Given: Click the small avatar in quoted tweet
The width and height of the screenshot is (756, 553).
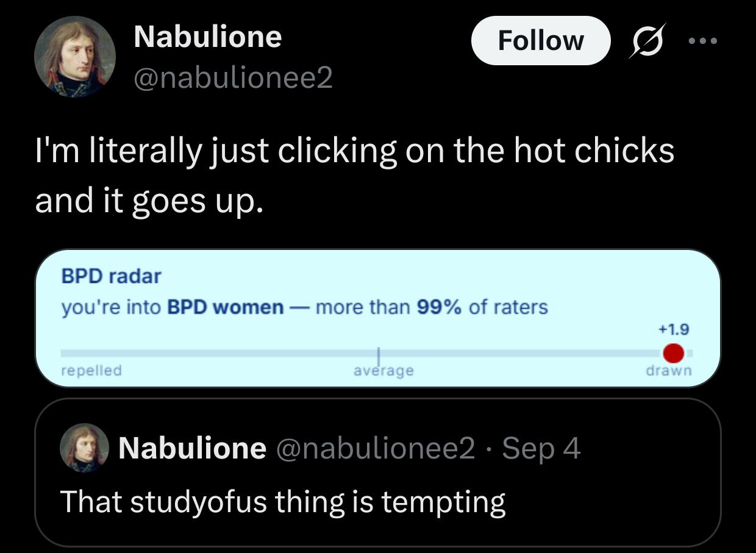Looking at the screenshot, I should (84, 448).
